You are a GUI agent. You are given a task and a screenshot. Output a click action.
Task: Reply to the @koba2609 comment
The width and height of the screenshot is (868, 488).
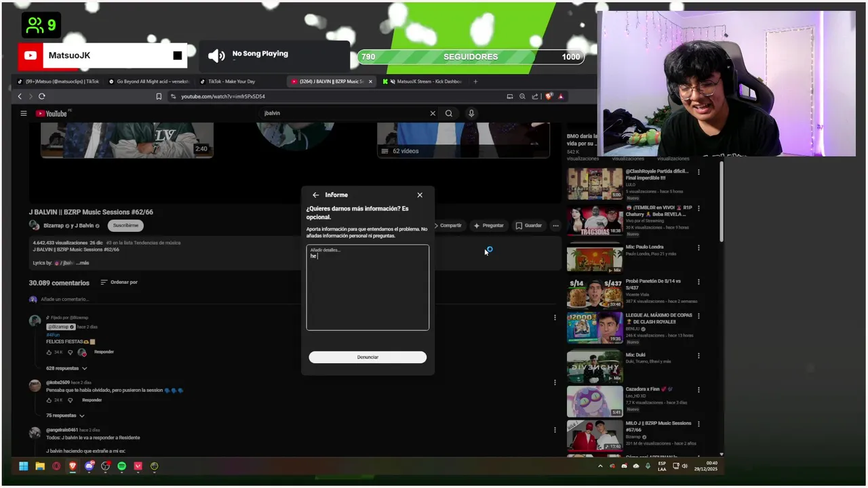(x=92, y=400)
